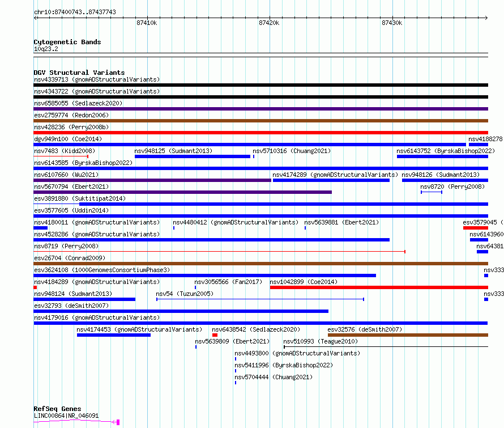Click nsv4184289 gnomAD variant label
Viewport: 504px width, 428px height.
tap(97, 282)
